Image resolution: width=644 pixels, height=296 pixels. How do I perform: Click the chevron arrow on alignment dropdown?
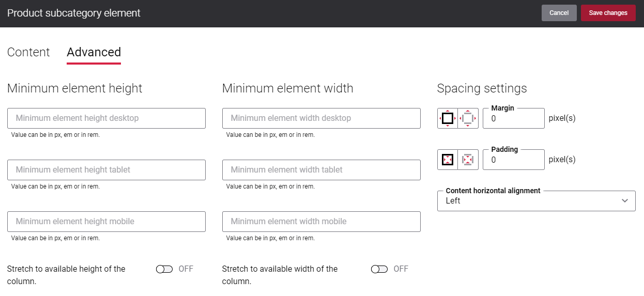coord(625,201)
